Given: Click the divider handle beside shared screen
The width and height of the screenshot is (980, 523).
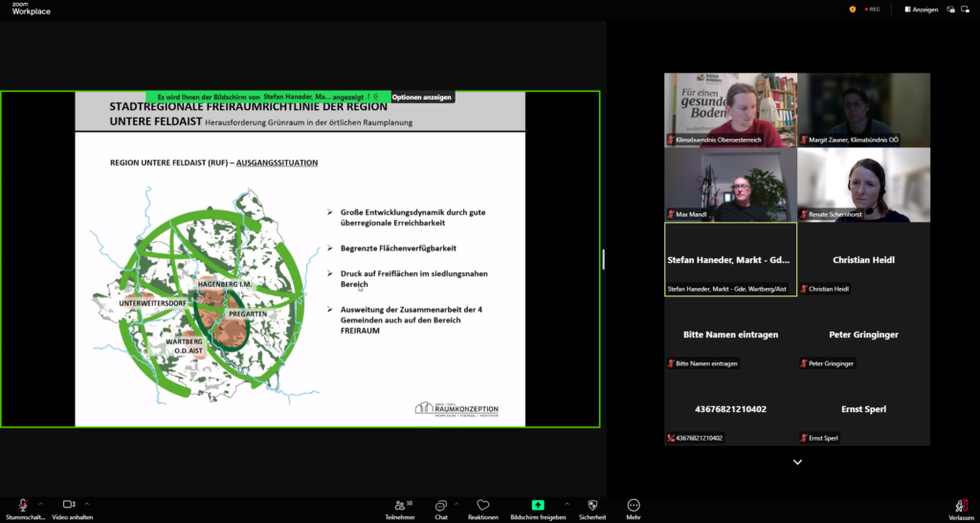Looking at the screenshot, I should (x=603, y=259).
